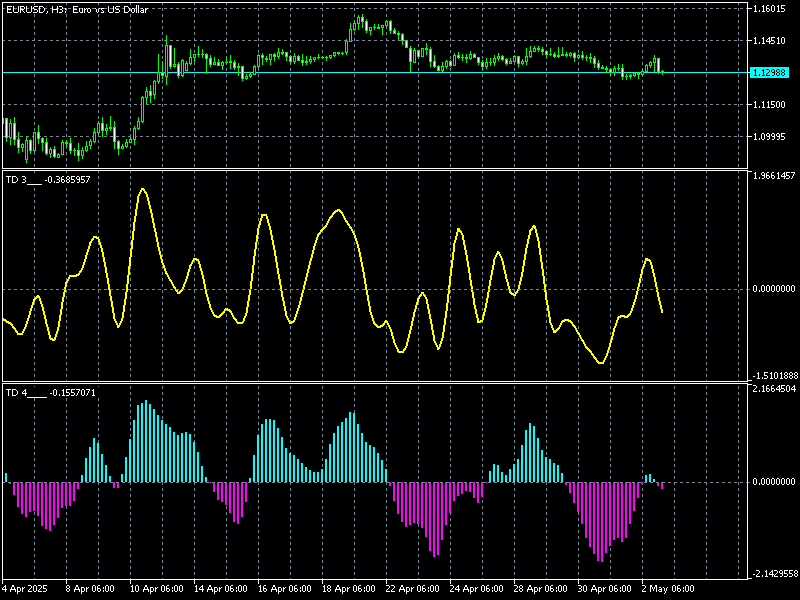Click the 10 Apr 06:00 time label
This screenshot has height=600, width=800.
pyautogui.click(x=157, y=589)
